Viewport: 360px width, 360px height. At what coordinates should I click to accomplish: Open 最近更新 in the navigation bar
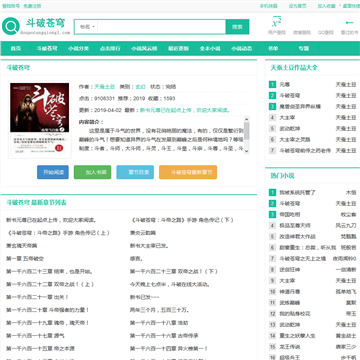178,48
